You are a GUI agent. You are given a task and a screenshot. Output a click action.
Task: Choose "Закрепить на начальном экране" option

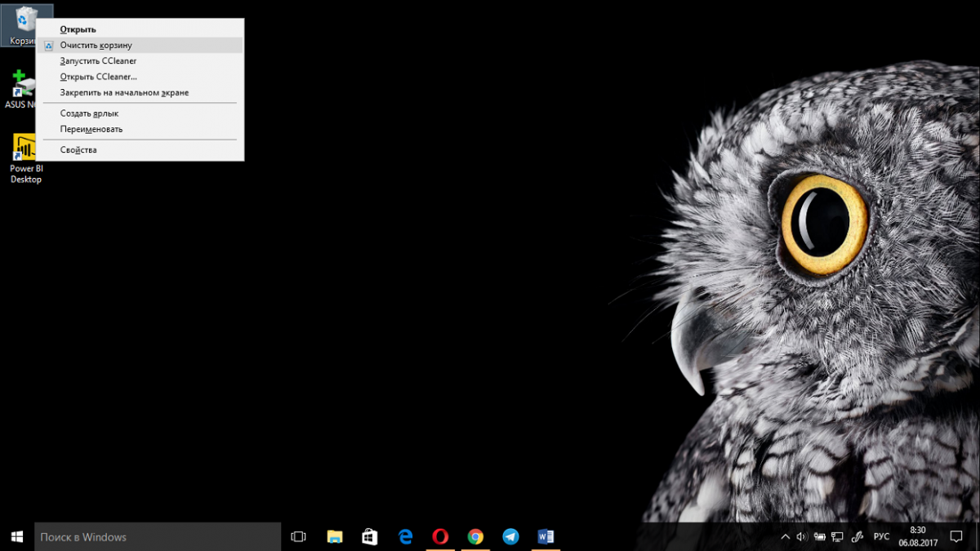(124, 92)
